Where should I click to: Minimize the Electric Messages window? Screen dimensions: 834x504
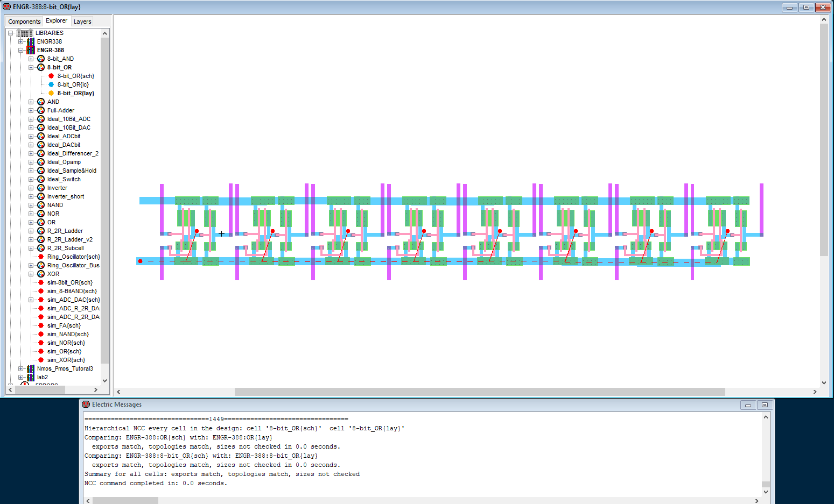(748, 405)
